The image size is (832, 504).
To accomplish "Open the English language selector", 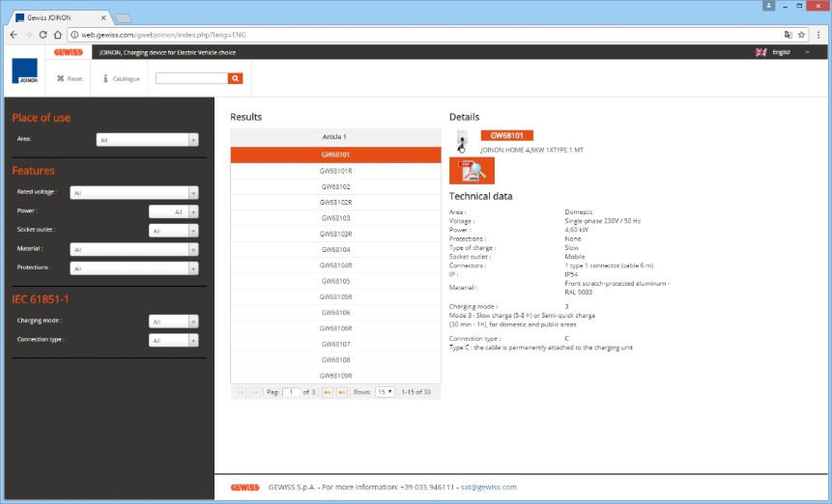I will tap(790, 52).
